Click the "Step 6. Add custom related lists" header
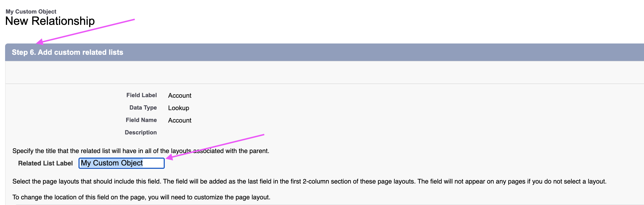This screenshot has width=644, height=205. pos(67,52)
